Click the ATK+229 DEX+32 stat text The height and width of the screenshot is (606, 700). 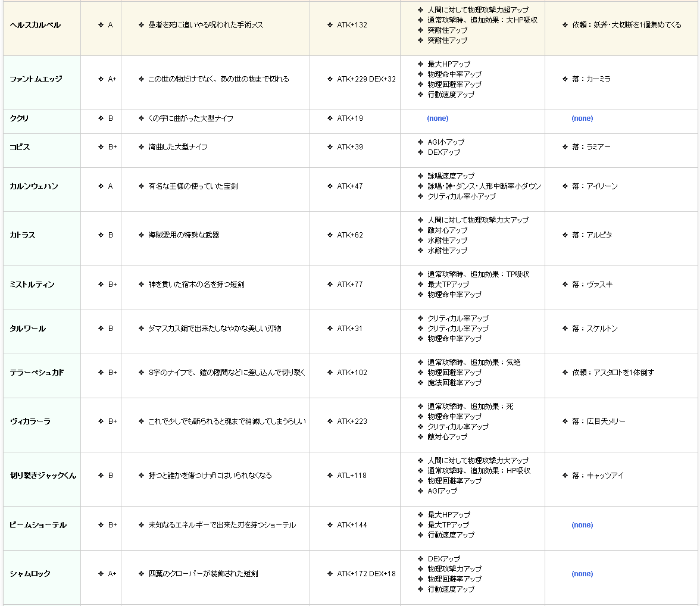click(x=366, y=79)
